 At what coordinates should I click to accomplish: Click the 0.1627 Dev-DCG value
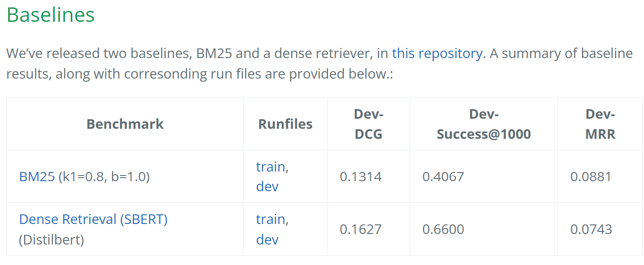click(361, 230)
